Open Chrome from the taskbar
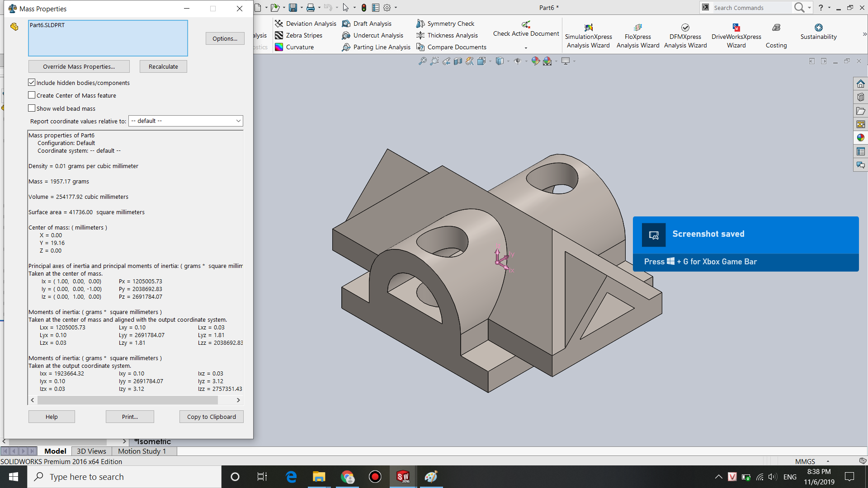The height and width of the screenshot is (488, 868). pos(347,477)
